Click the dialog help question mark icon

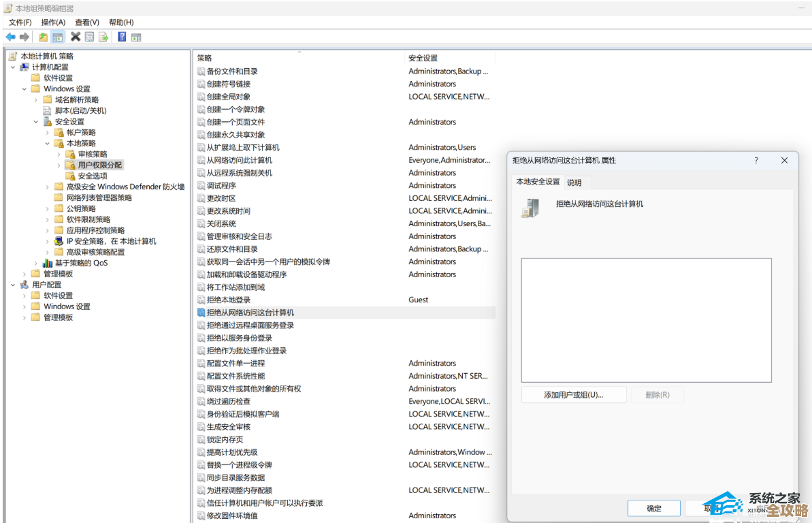(x=756, y=160)
